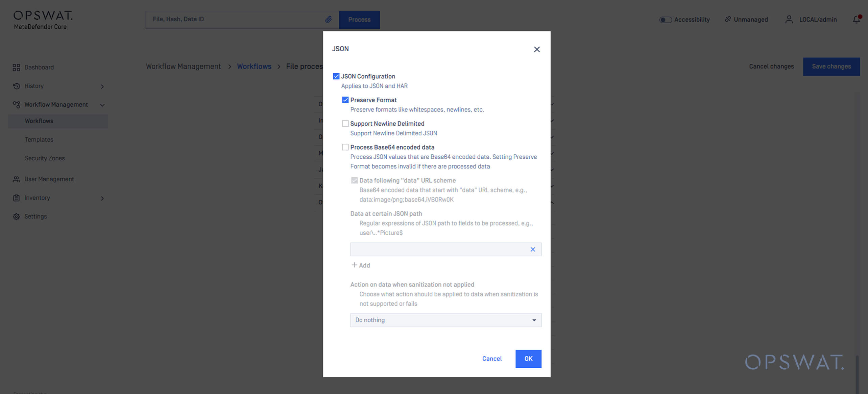Viewport: 868px width, 394px height.
Task: Expand the Inventory sidebar chevron
Action: tap(102, 198)
